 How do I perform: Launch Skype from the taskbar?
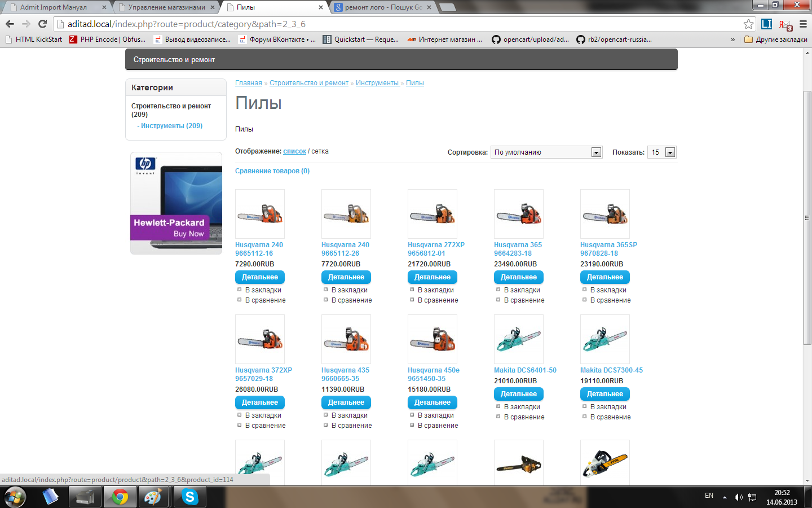pos(190,497)
